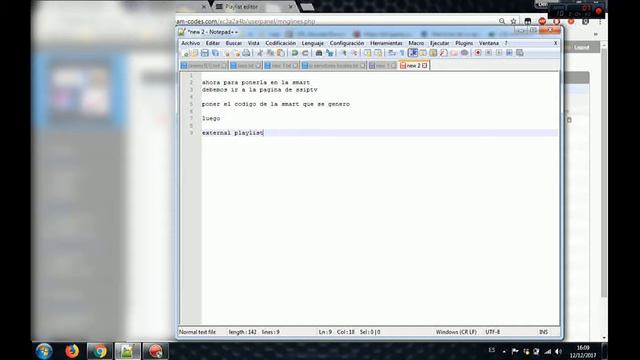Save the recorded macro icon

(x=520, y=53)
